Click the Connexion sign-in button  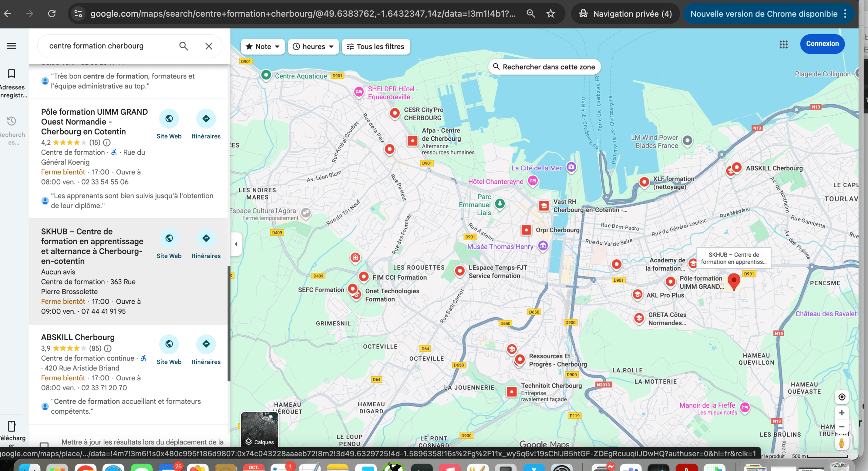tap(822, 44)
